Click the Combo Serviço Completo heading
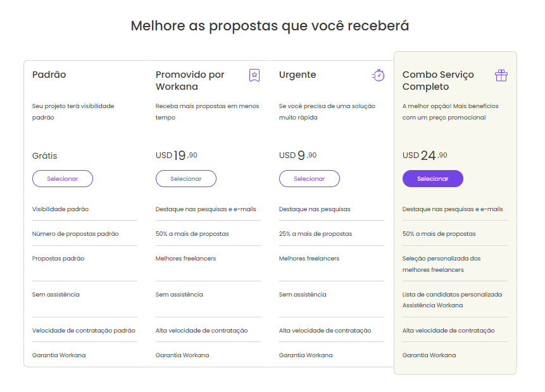545x392 pixels. 438,80
